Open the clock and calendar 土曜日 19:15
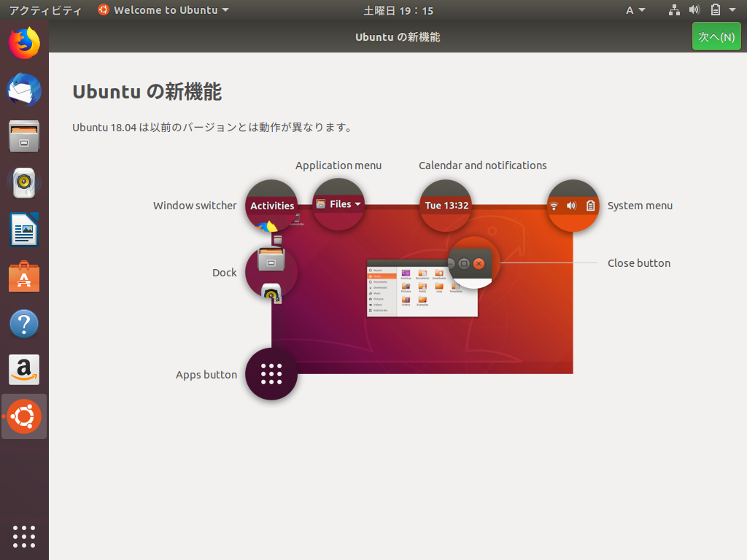Image resolution: width=747 pixels, height=560 pixels. pyautogui.click(x=398, y=10)
